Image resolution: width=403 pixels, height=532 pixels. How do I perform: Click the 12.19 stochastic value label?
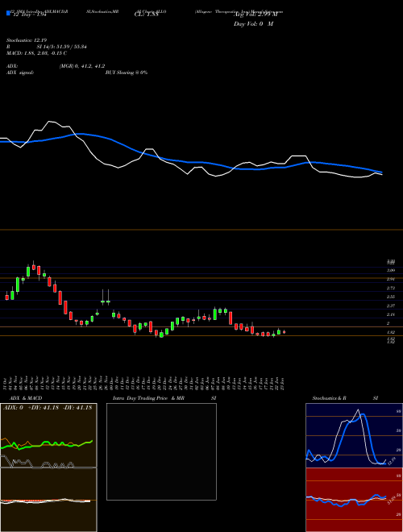(x=392, y=460)
